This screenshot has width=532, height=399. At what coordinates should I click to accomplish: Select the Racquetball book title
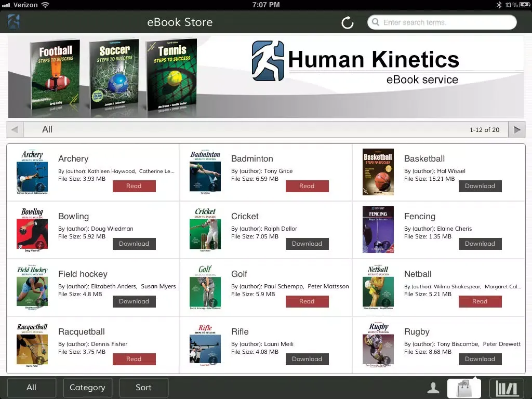coord(82,332)
